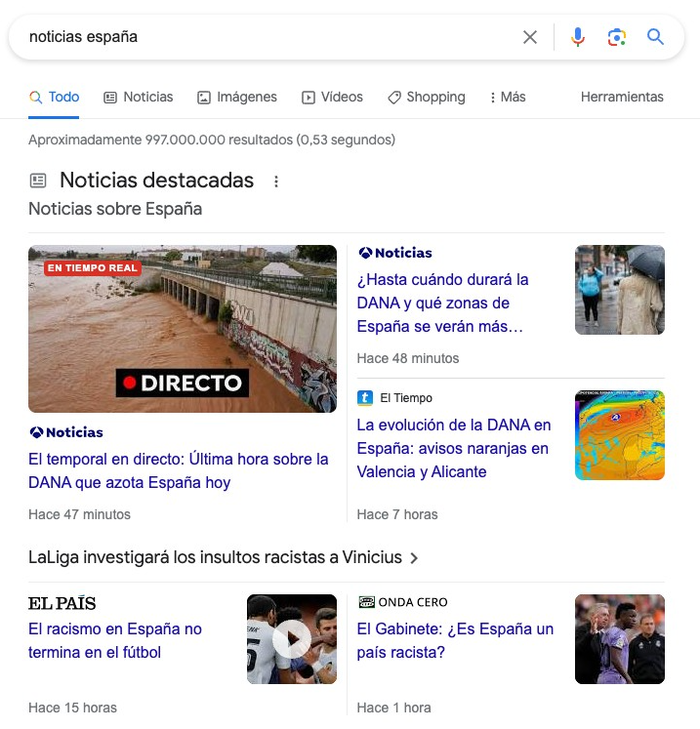Click the 'Noticias sobre España' subtitle
This screenshot has width=700, height=729.
click(115, 209)
